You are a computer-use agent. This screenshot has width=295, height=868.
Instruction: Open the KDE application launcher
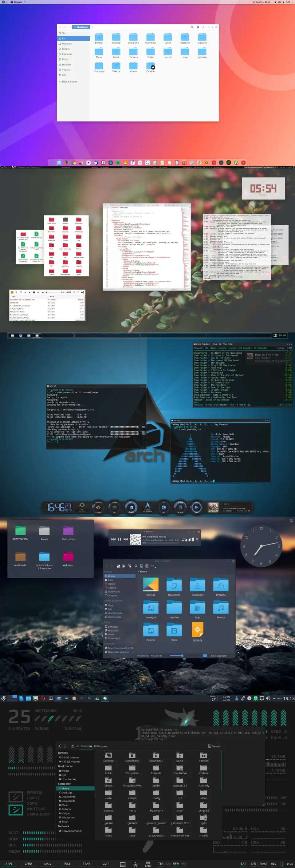point(4,698)
